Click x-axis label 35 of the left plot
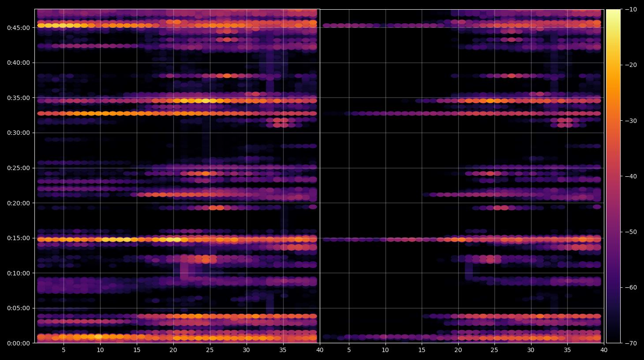The image size is (644, 360). coord(283,350)
